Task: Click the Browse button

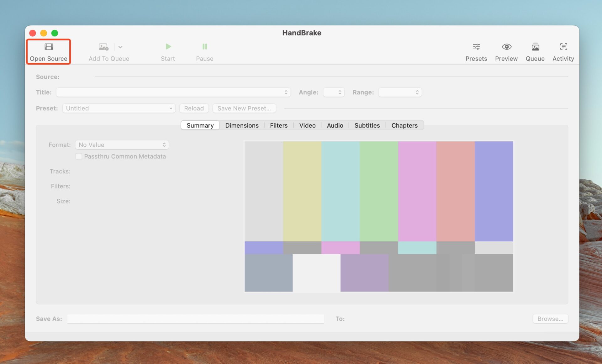Action: click(550, 319)
